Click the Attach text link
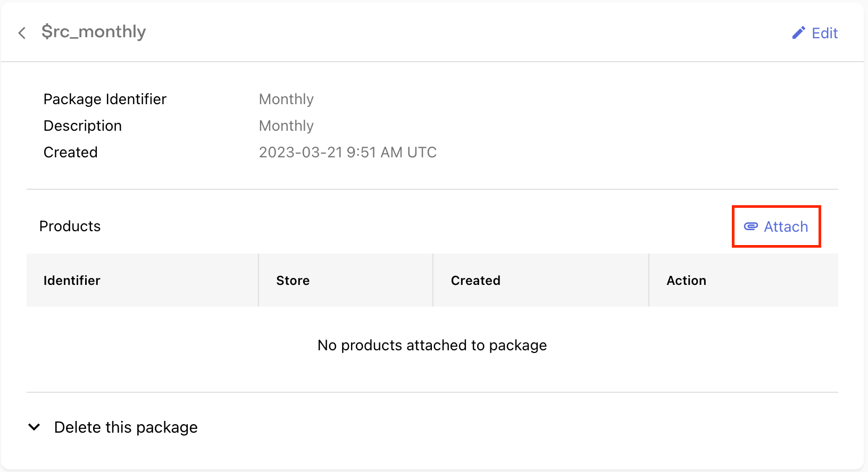Viewport: 868px width, 472px height. tap(786, 226)
